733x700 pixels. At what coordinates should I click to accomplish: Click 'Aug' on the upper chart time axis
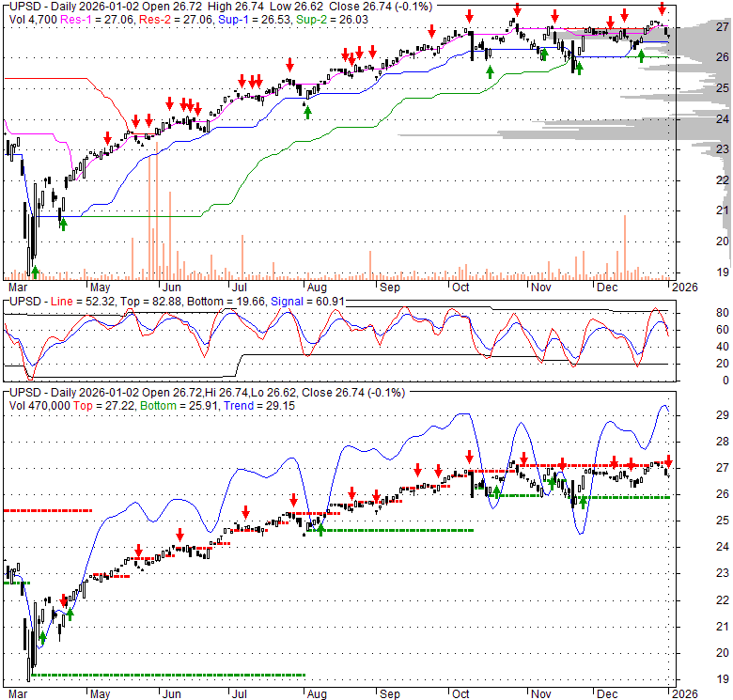[317, 287]
